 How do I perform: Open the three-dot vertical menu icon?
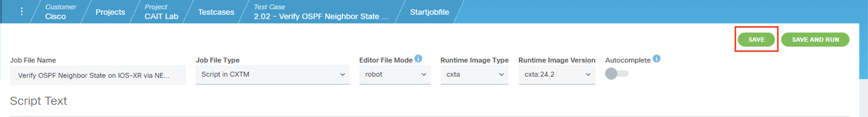(x=22, y=12)
